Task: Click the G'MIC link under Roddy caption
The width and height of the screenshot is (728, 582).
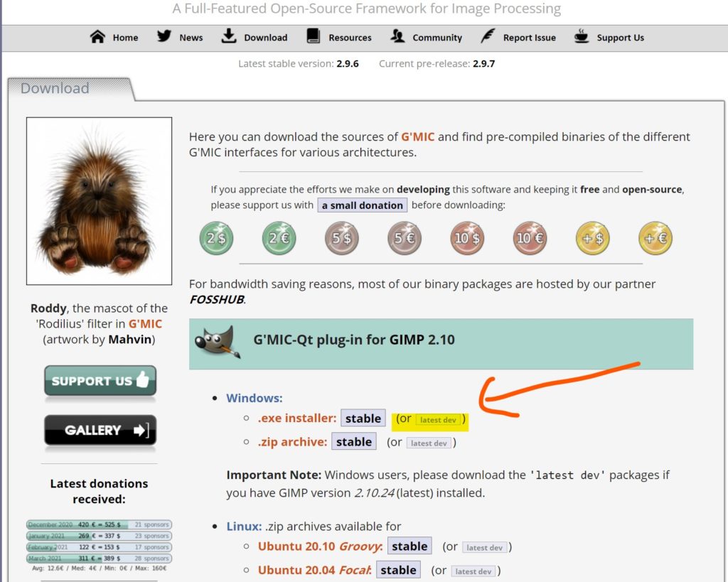Action: pos(145,323)
